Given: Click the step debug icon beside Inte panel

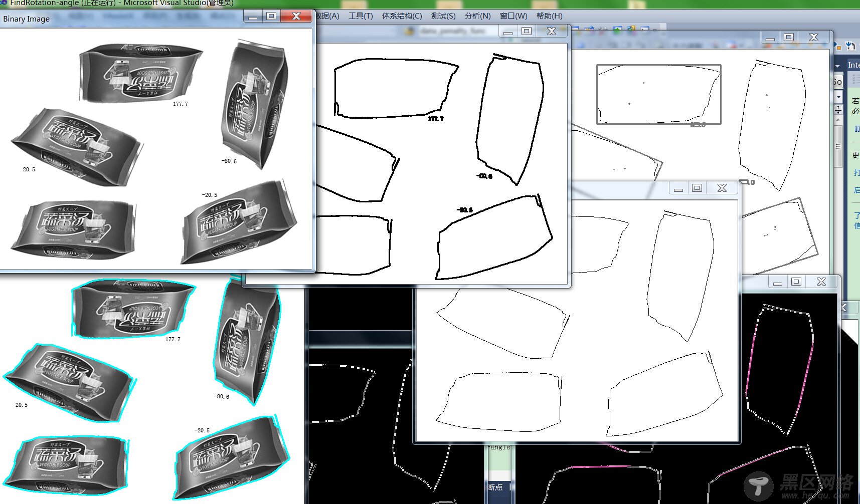Looking at the screenshot, I should tap(850, 46).
